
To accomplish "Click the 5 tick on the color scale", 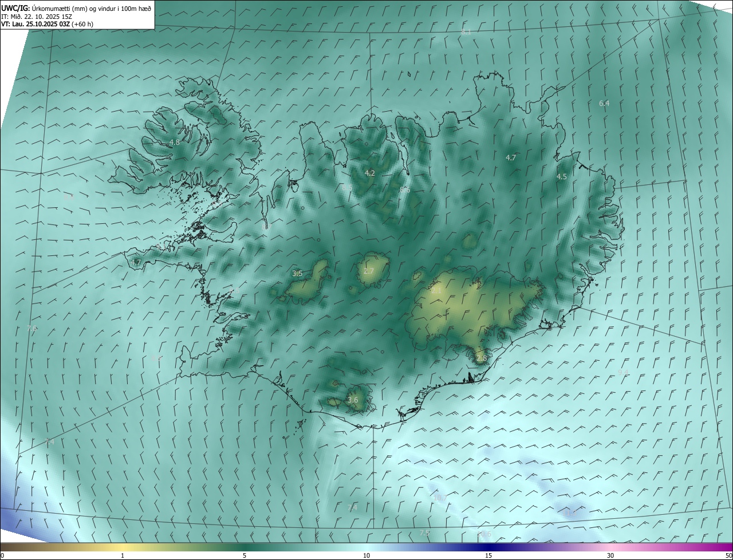I will (245, 555).
